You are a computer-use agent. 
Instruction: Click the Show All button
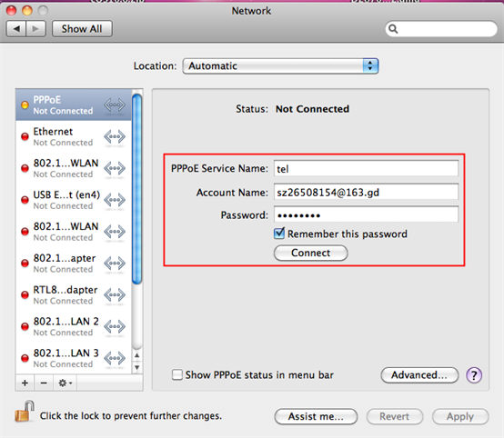coord(82,29)
